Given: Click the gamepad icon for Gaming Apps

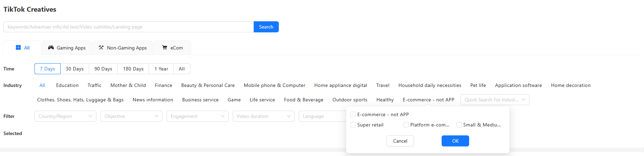Looking at the screenshot, I should [x=51, y=48].
